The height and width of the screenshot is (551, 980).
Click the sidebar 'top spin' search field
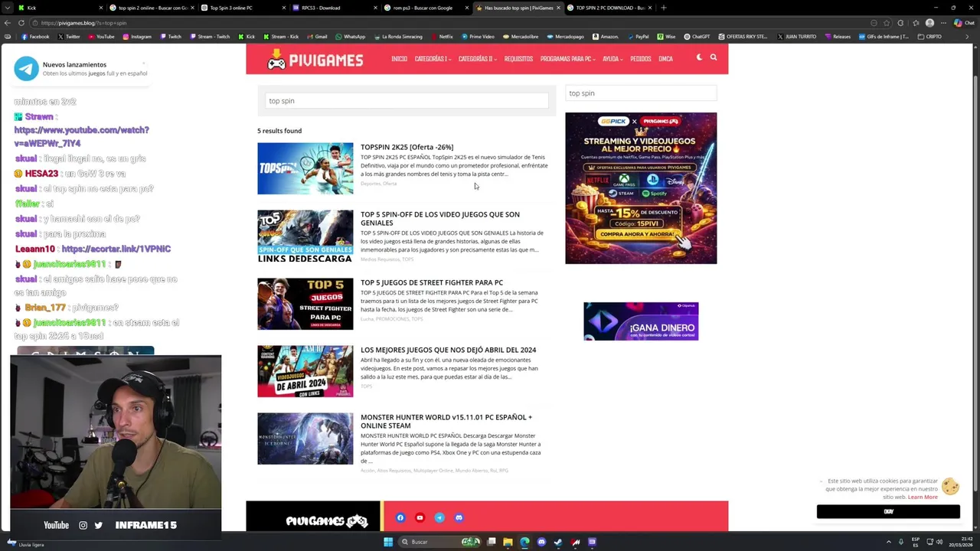pos(641,93)
